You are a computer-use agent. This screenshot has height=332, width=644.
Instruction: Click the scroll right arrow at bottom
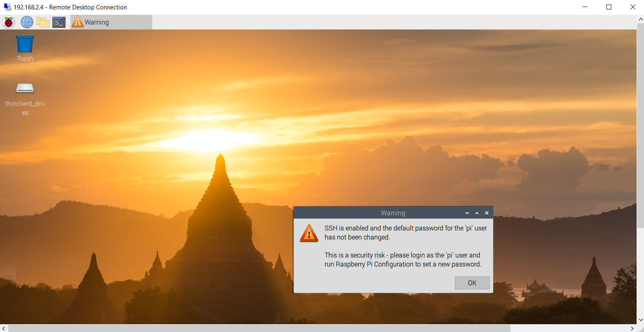click(x=633, y=328)
